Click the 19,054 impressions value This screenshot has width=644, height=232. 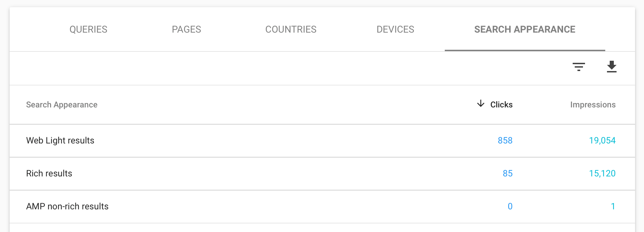pos(602,140)
